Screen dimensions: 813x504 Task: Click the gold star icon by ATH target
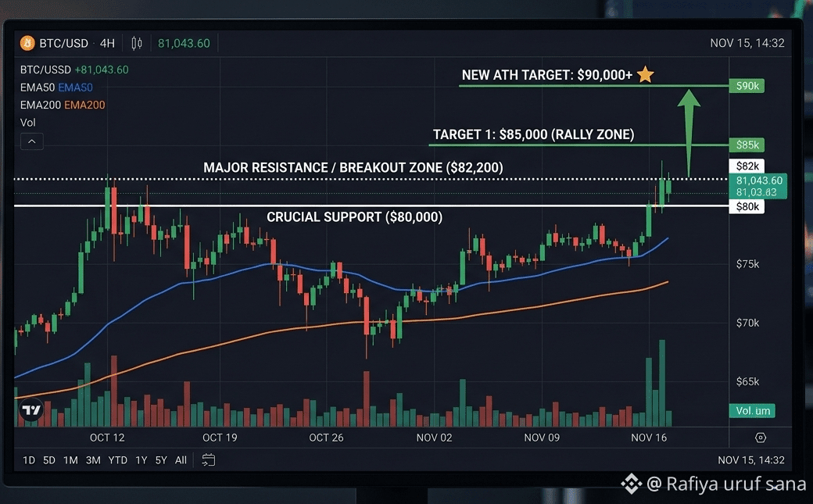[645, 74]
